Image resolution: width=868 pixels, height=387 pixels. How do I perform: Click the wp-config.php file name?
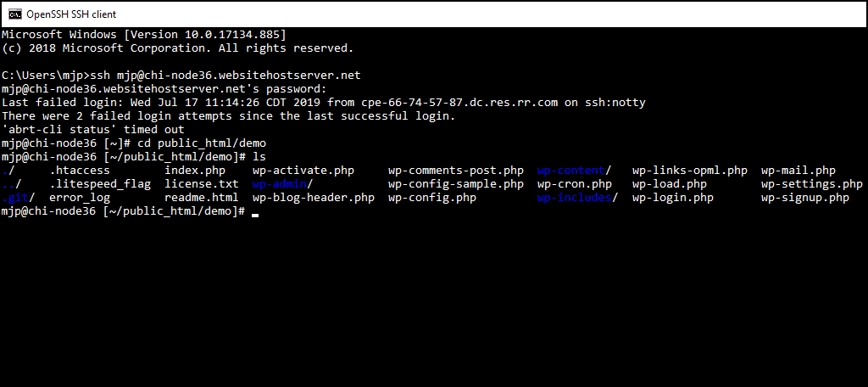[431, 198]
